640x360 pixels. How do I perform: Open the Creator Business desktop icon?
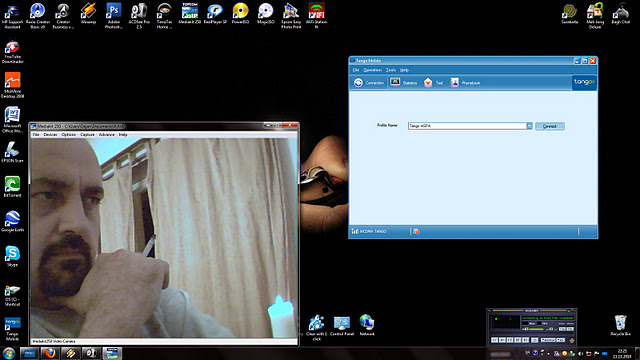click(63, 16)
